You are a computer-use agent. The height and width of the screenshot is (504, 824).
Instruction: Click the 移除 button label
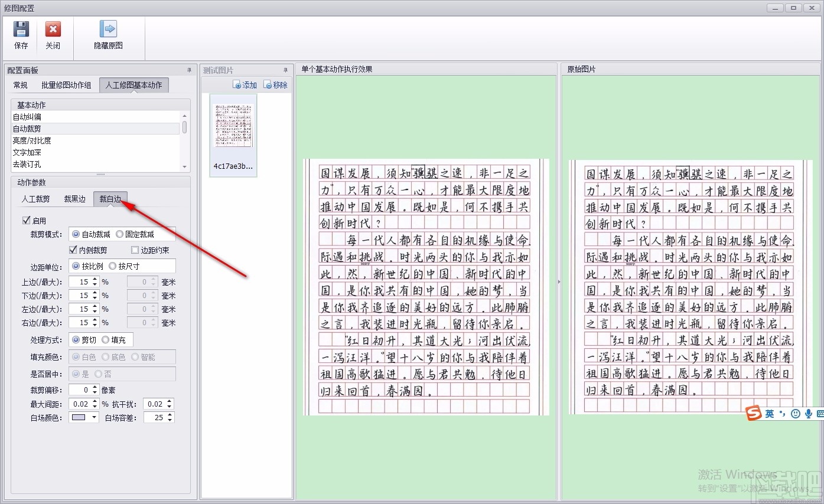click(281, 85)
